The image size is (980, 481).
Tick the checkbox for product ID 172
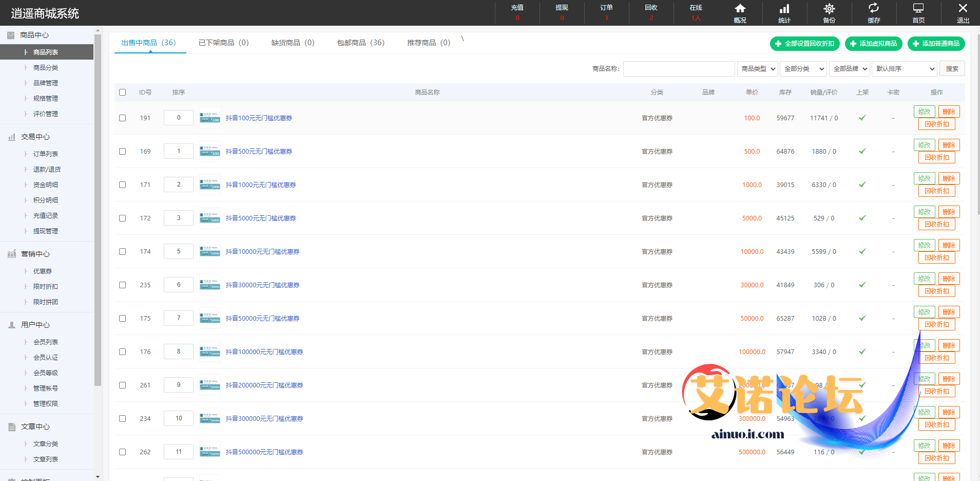point(122,218)
